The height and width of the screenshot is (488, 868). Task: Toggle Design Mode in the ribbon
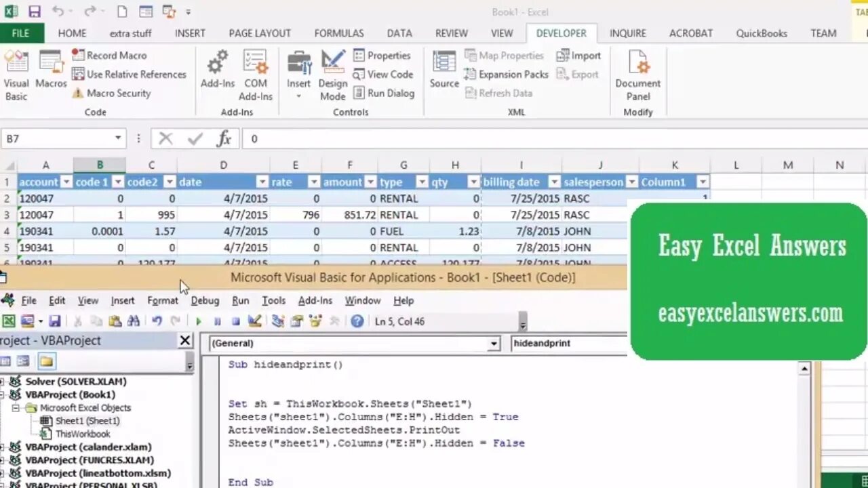pyautogui.click(x=333, y=76)
